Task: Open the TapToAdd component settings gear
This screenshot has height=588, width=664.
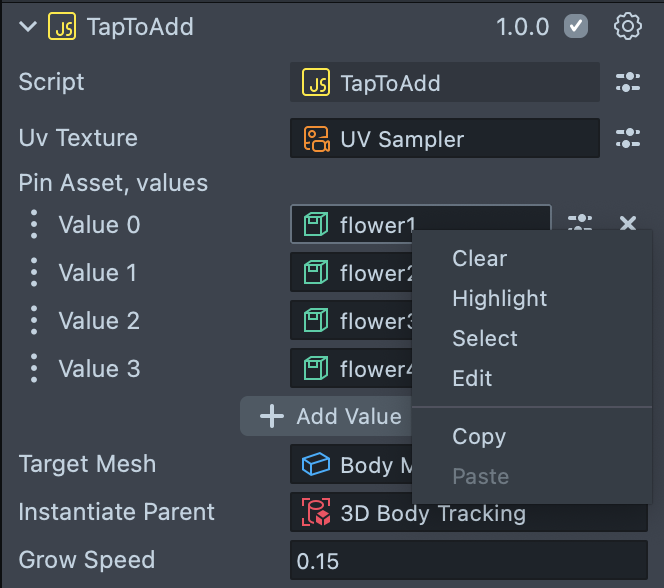Action: (x=627, y=27)
